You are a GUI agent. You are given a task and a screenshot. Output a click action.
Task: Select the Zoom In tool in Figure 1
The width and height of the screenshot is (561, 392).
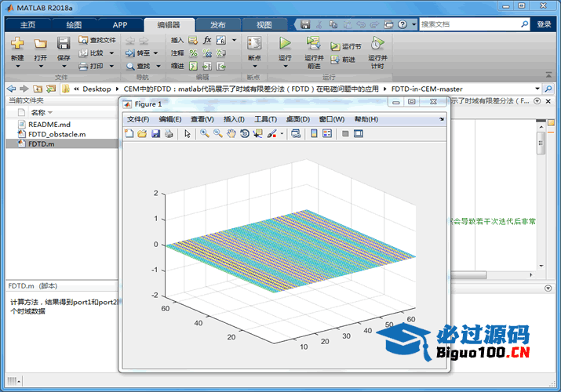205,133
